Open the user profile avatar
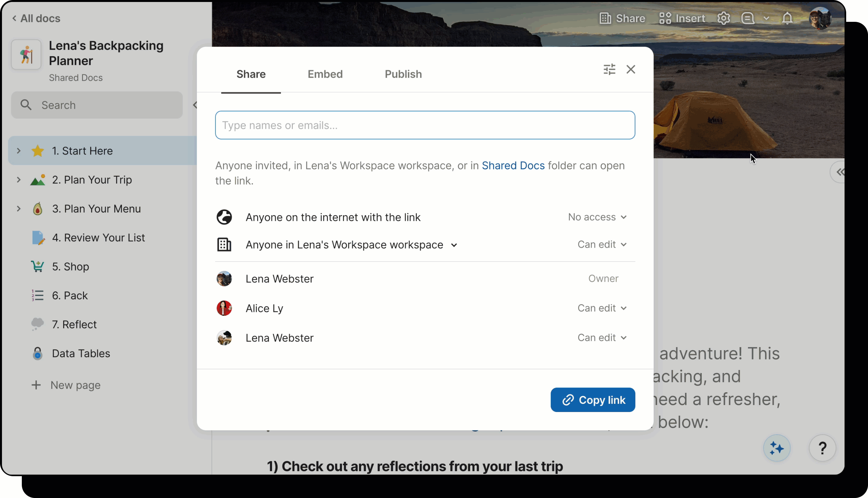 [x=820, y=19]
